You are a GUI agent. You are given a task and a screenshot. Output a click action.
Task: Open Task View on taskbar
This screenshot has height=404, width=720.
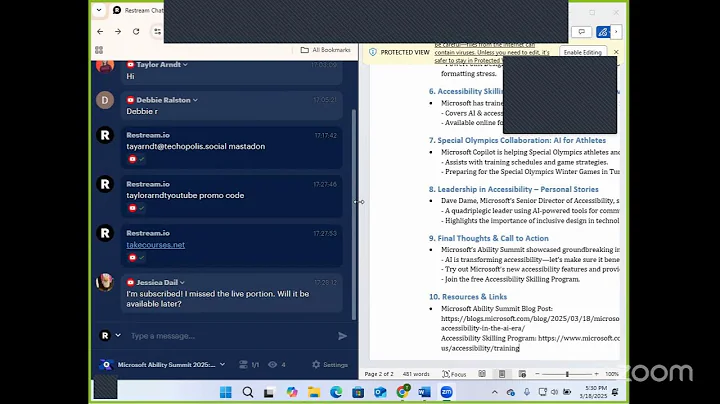pos(269,392)
